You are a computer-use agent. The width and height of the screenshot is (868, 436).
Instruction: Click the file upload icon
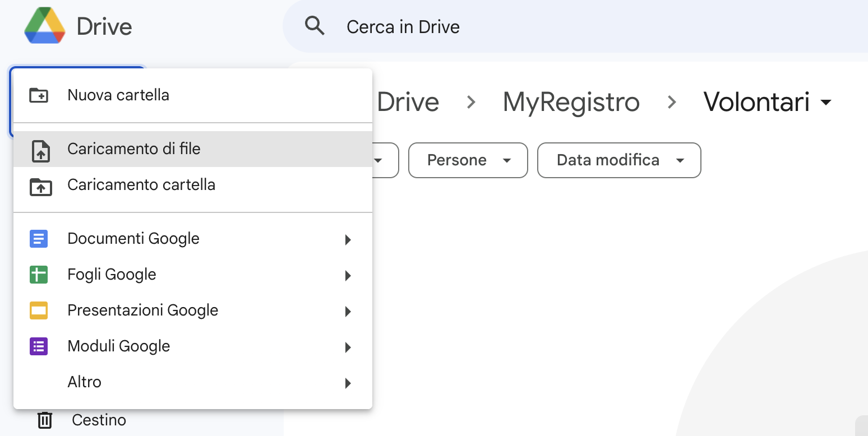point(40,151)
